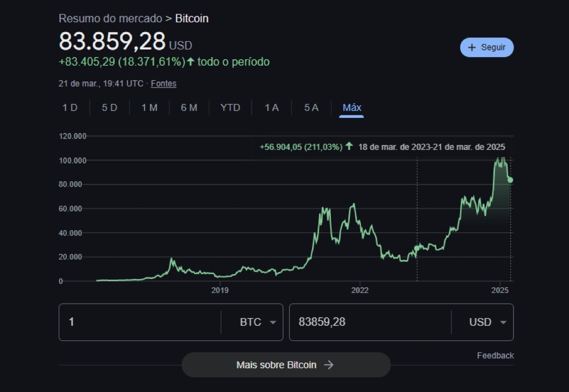Click the green up arrow in chart tooltip

click(x=349, y=146)
